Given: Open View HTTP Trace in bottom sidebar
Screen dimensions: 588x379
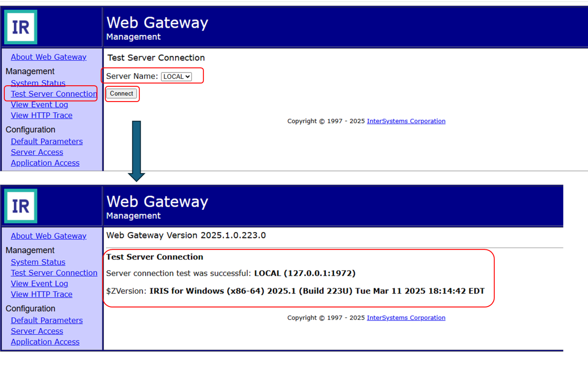Looking at the screenshot, I should pyautogui.click(x=42, y=294).
